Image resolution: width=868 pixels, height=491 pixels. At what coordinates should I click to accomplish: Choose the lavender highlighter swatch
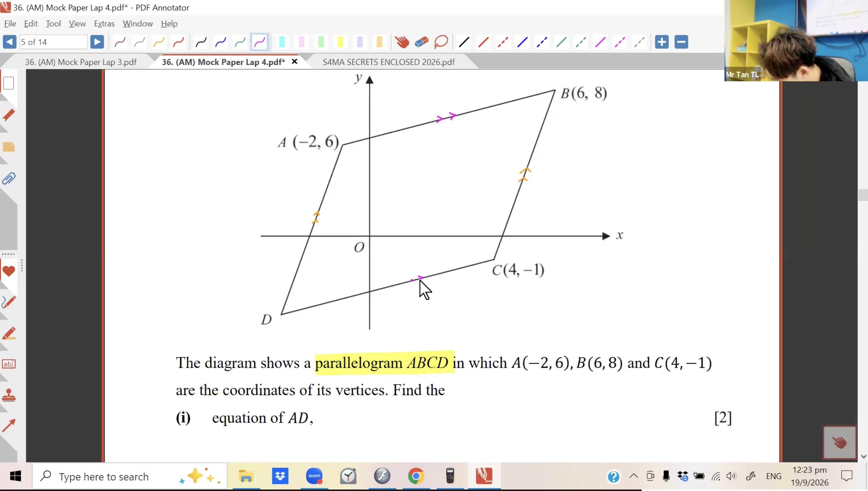360,42
